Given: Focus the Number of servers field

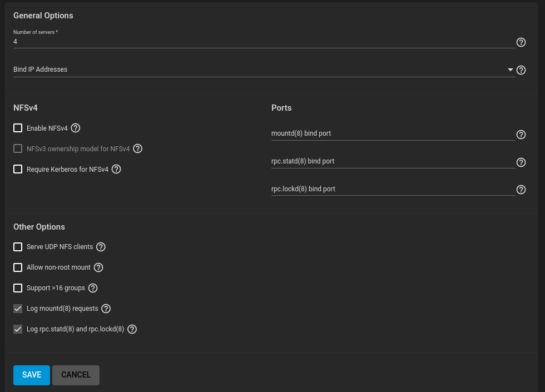Looking at the screenshot, I should click(264, 42).
